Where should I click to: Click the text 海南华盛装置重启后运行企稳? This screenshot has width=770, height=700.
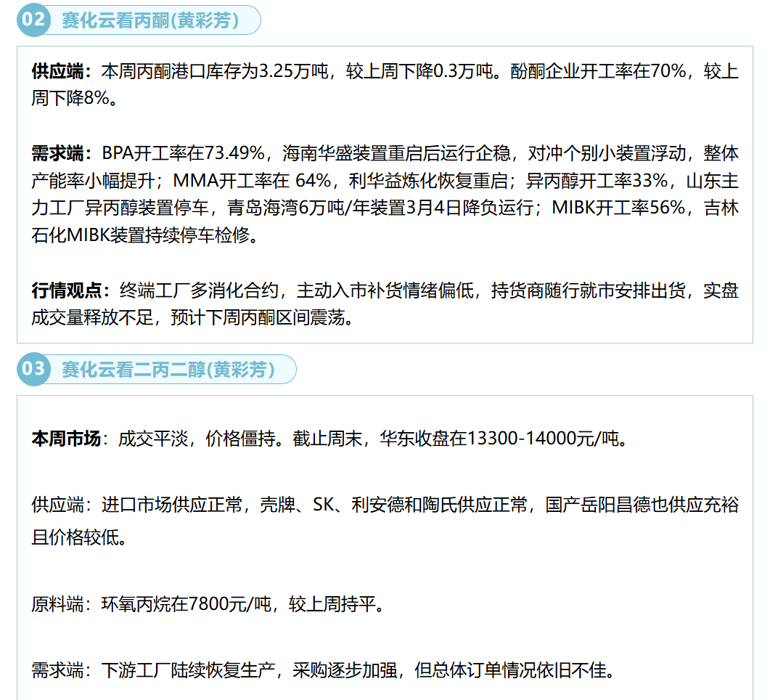click(397, 154)
